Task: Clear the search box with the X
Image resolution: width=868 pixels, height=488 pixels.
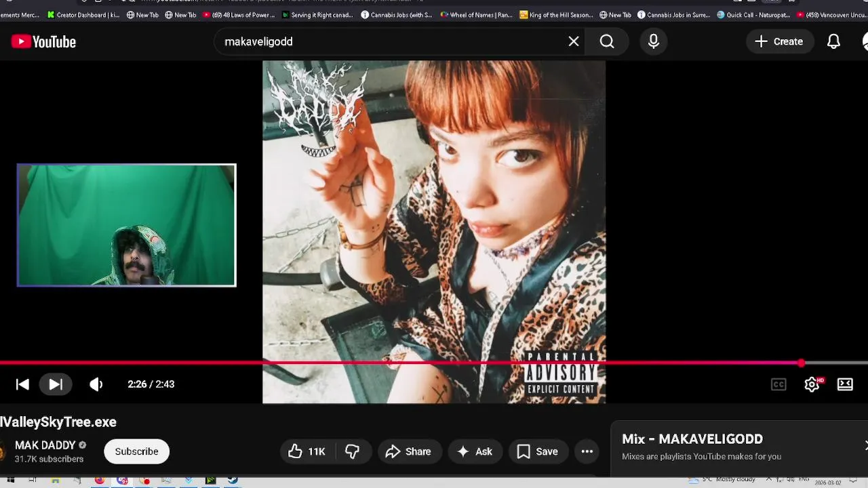Action: (x=574, y=41)
